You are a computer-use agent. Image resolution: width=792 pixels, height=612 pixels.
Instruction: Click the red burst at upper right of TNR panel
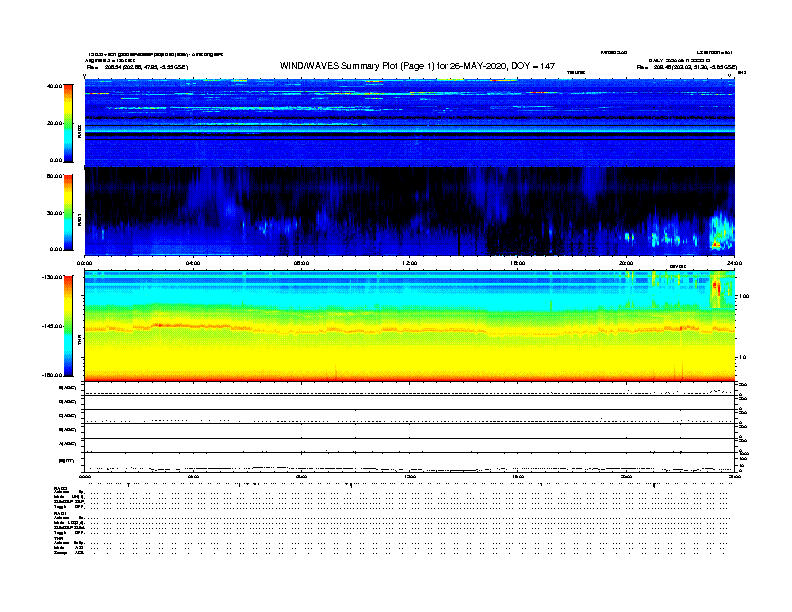pyautogui.click(x=715, y=289)
